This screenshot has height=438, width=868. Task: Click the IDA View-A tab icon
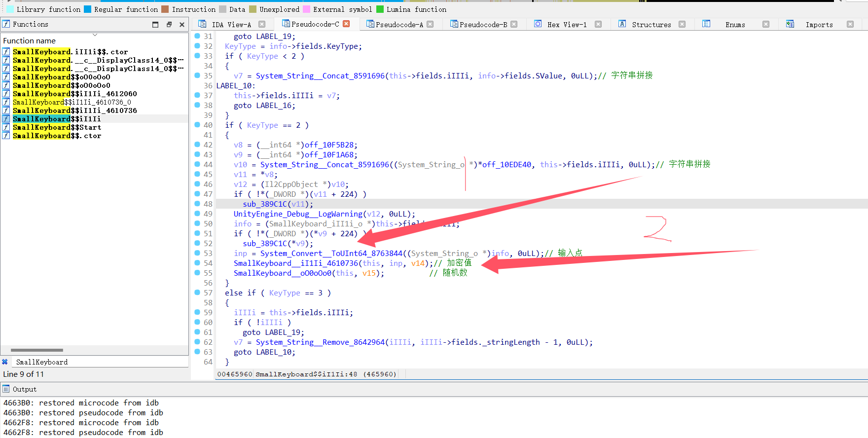pyautogui.click(x=202, y=24)
